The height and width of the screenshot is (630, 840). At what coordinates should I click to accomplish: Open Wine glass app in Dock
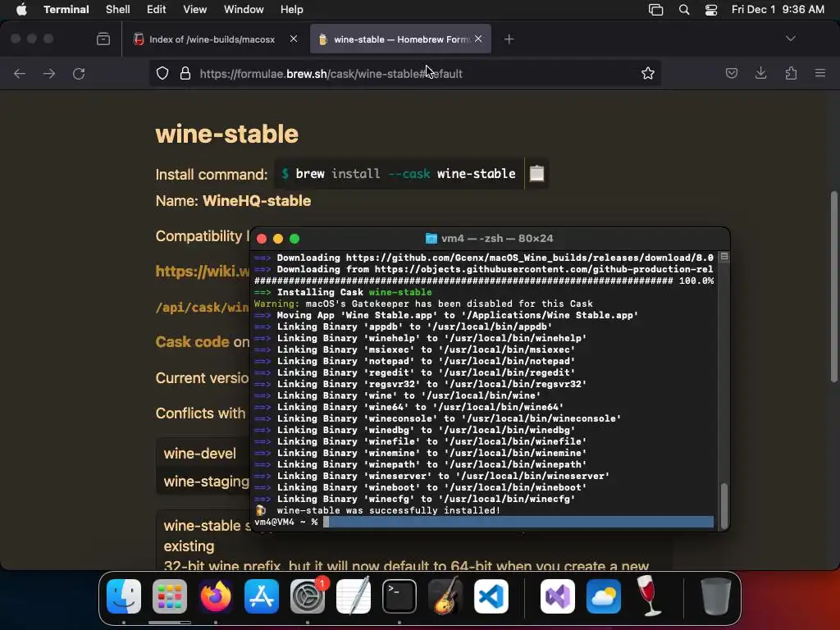(x=650, y=596)
